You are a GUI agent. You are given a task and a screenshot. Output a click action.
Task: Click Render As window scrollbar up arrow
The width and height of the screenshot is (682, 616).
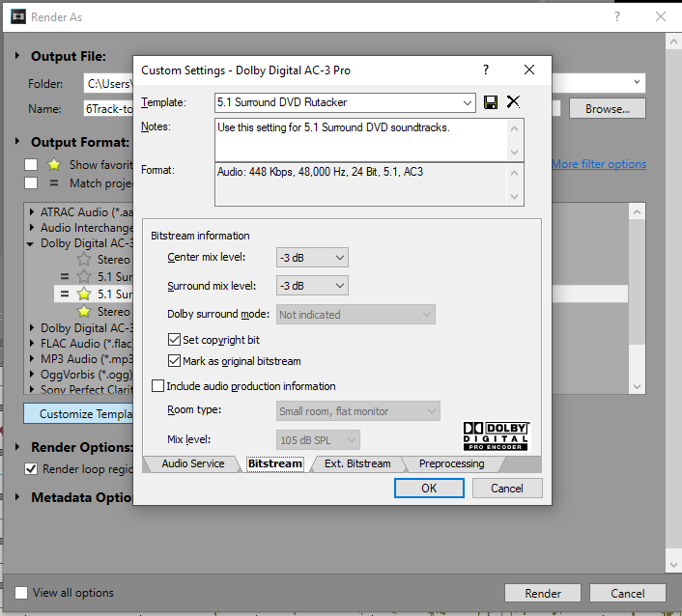(x=673, y=42)
